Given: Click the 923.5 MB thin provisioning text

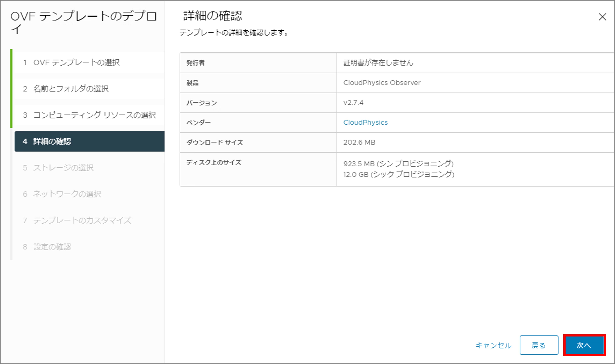Looking at the screenshot, I should point(398,163).
